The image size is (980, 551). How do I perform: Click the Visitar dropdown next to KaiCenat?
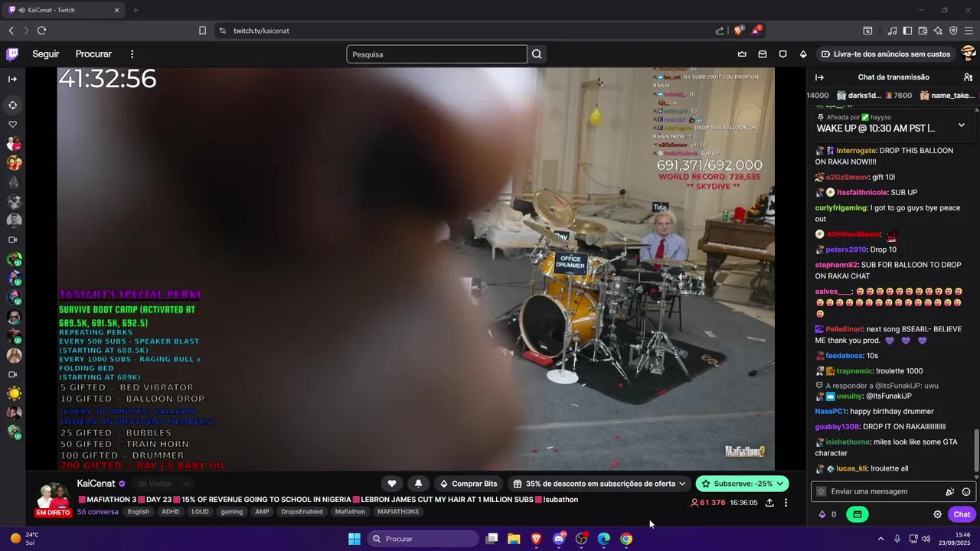click(x=163, y=484)
